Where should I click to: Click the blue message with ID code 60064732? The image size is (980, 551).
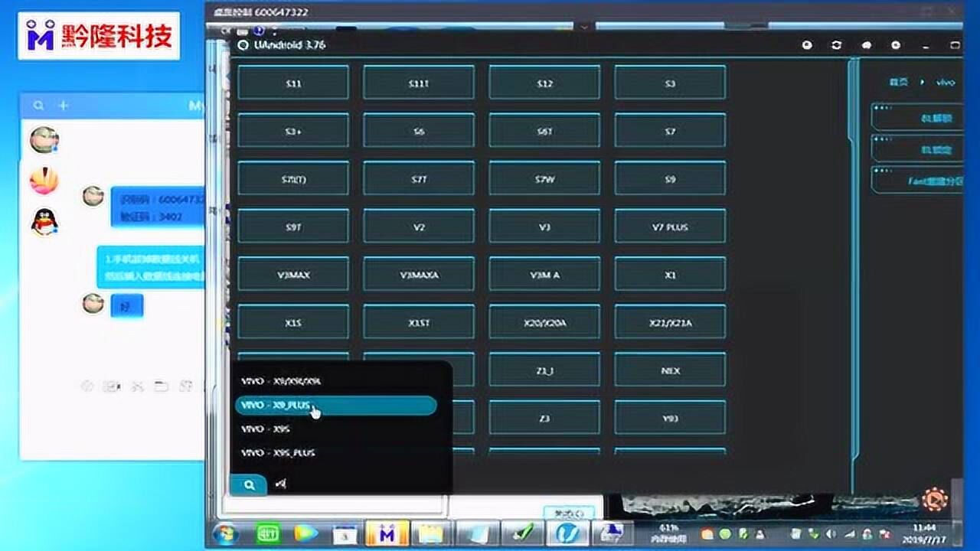[x=158, y=207]
